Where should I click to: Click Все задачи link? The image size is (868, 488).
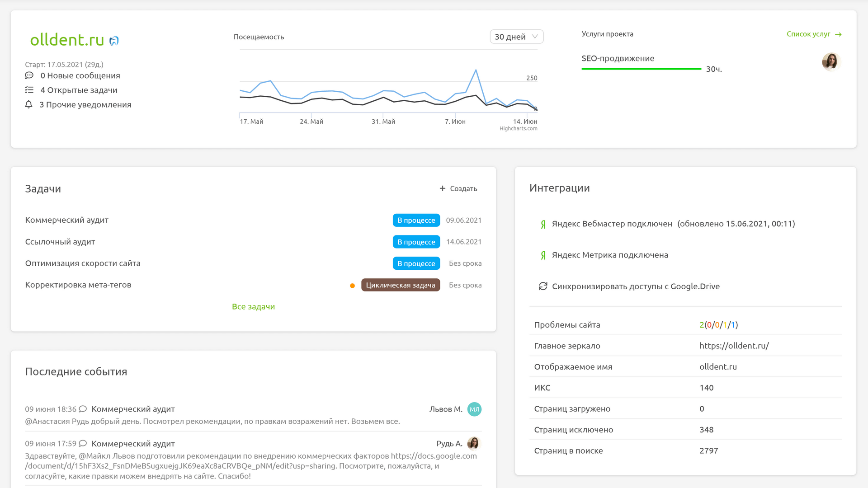coord(253,306)
